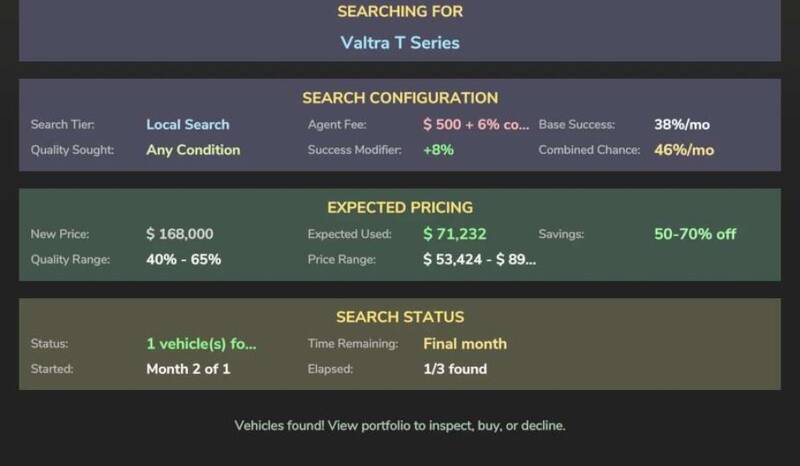This screenshot has width=800, height=466.
Task: Click the Vehicles found portfolio message
Action: (x=399, y=425)
